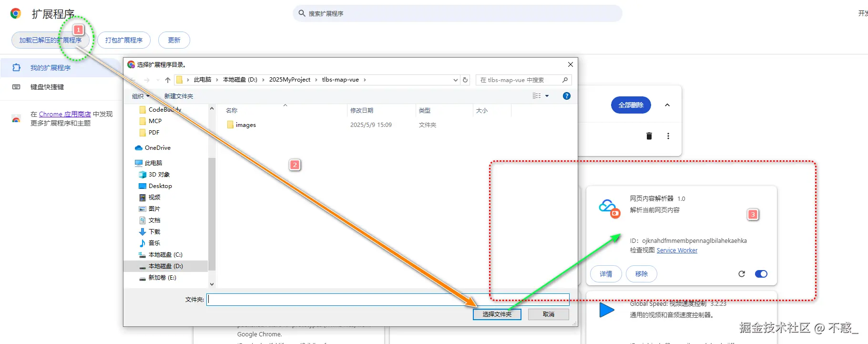Click the tree scrollbar down arrow
The image size is (868, 344).
coord(212,284)
